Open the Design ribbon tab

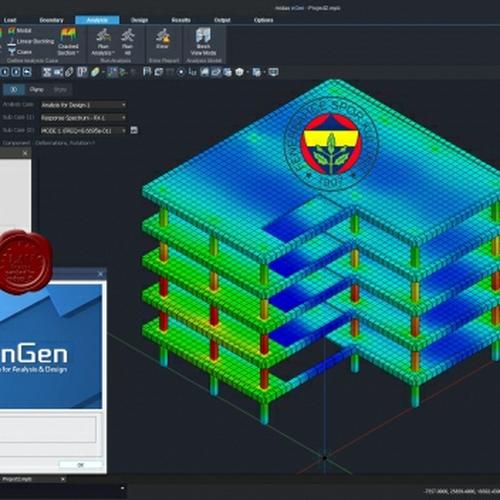point(139,20)
